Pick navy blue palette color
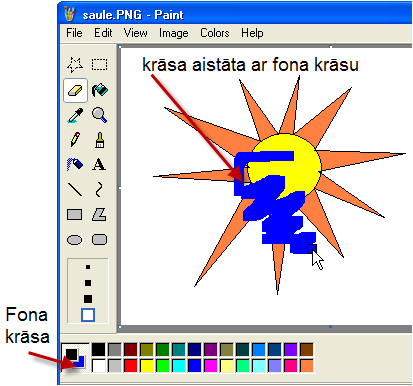413x386 pixels. (195, 350)
